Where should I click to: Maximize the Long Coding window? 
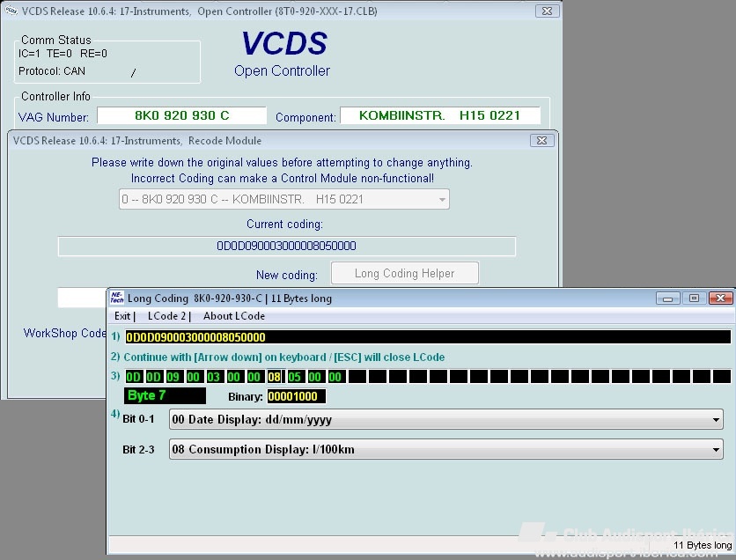tap(695, 298)
